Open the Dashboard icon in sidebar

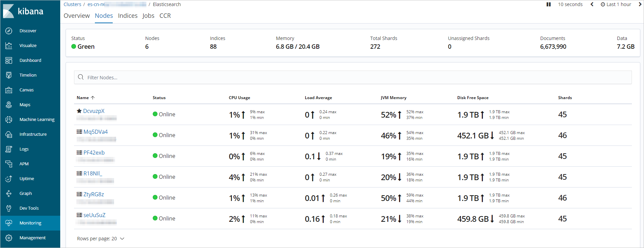9,60
